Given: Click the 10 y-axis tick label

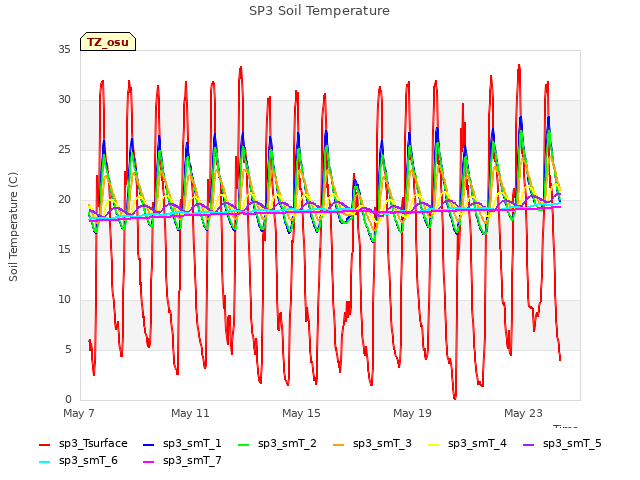Looking at the screenshot, I should [64, 300].
